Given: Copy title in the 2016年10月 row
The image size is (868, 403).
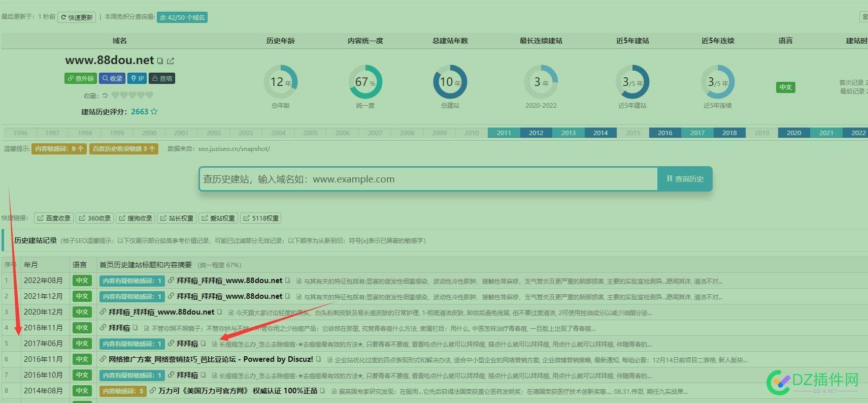Looking at the screenshot, I should tap(203, 375).
